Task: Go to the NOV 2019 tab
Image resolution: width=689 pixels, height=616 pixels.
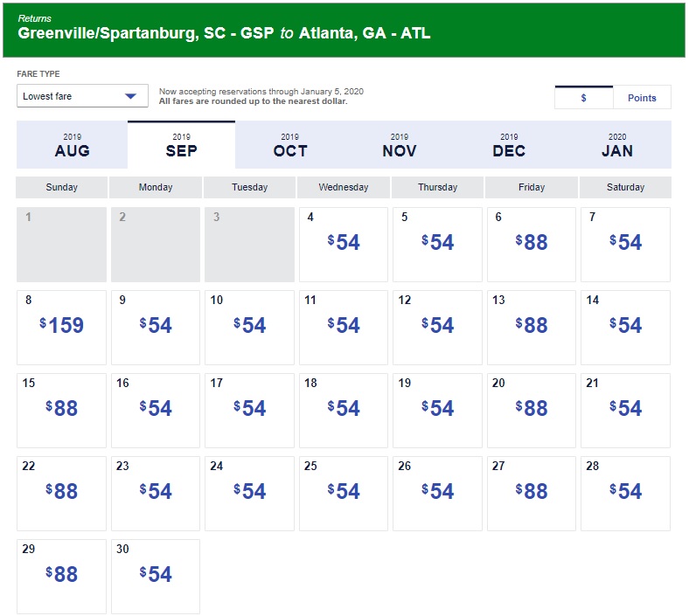Action: [x=400, y=145]
